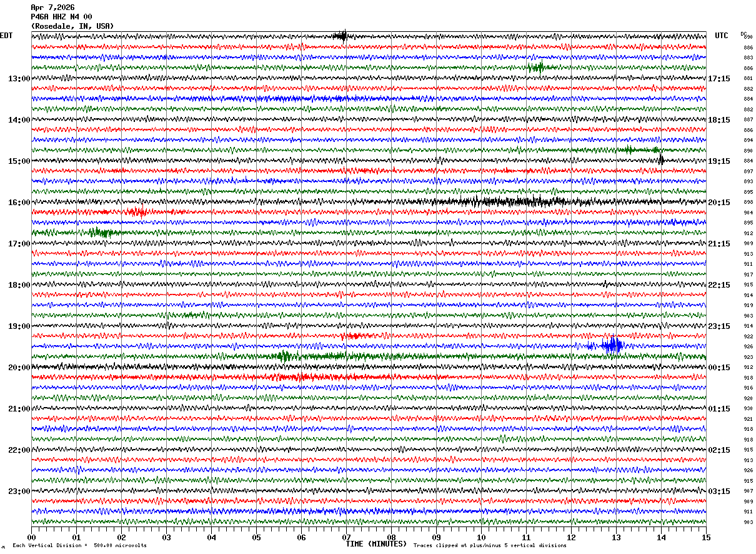Click the 16:00 EDT time label
756x554 pixels.
[x=19, y=203]
